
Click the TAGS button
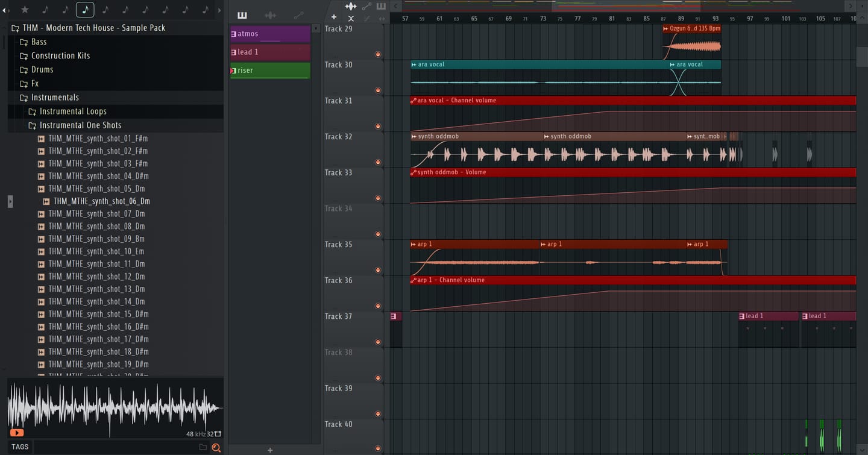[x=20, y=447]
